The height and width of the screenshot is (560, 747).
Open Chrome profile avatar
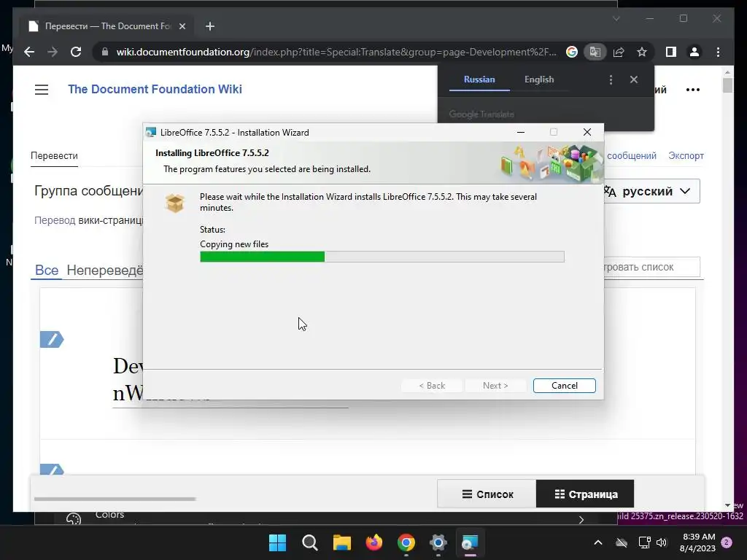point(694,52)
